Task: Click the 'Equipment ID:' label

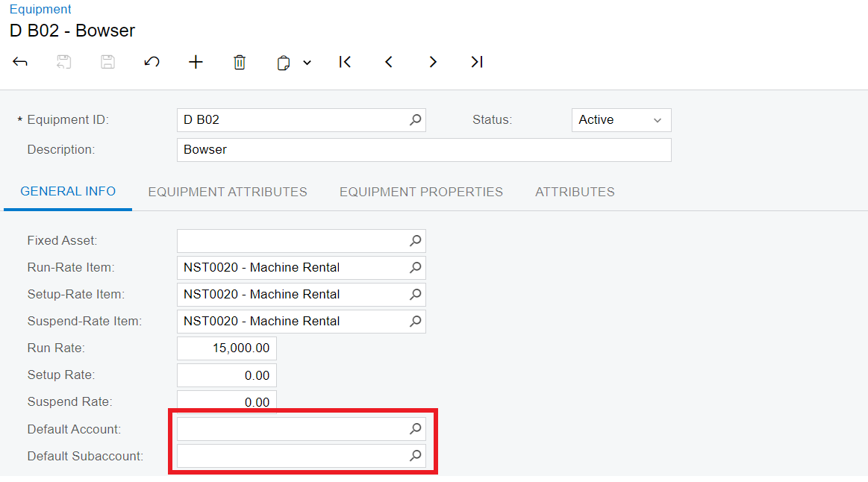Action: click(x=67, y=119)
